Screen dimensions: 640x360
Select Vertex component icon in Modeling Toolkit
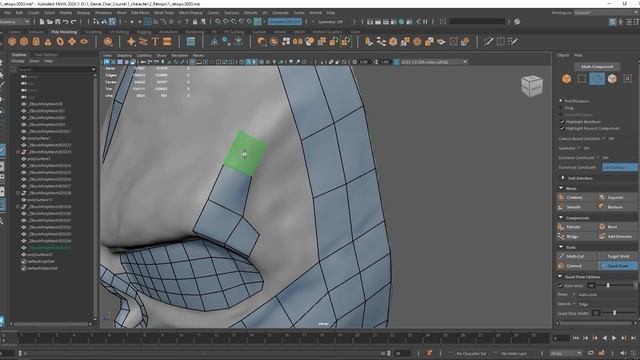pyautogui.click(x=582, y=79)
